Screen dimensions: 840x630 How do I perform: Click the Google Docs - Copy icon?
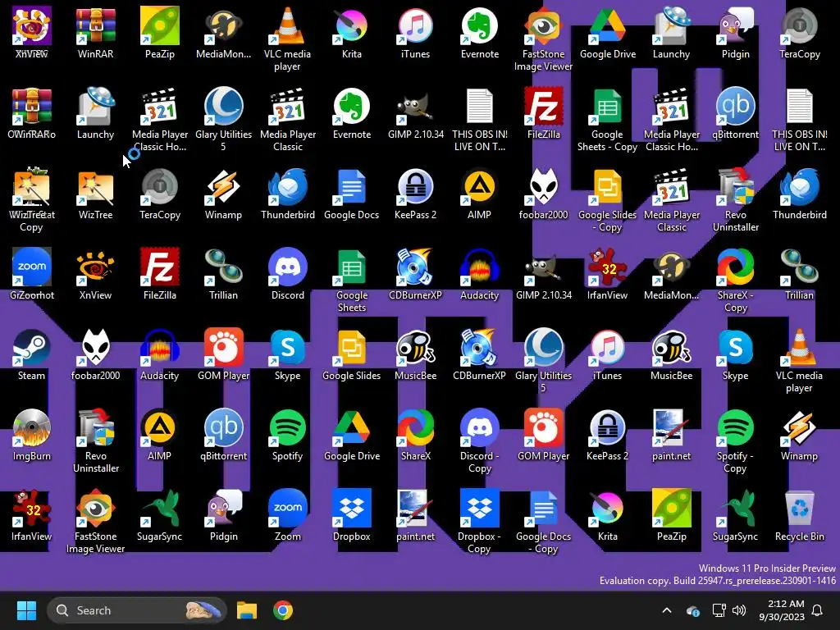pyautogui.click(x=543, y=522)
